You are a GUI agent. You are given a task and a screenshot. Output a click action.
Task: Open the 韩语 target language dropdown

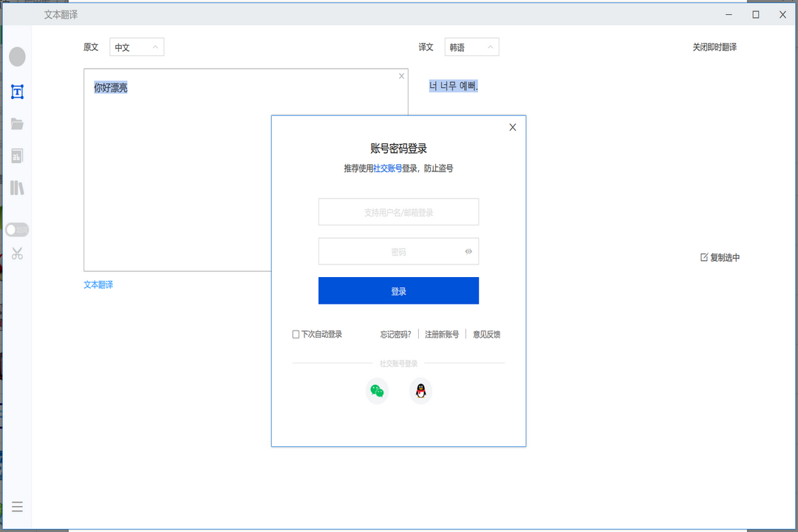[x=471, y=47]
